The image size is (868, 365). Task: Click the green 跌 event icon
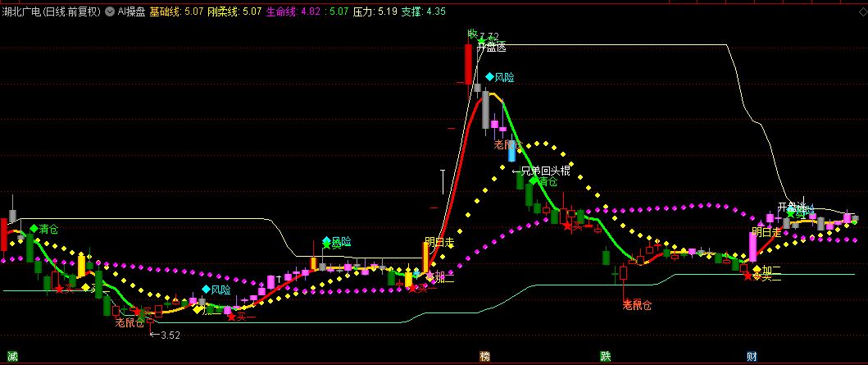[x=606, y=356]
